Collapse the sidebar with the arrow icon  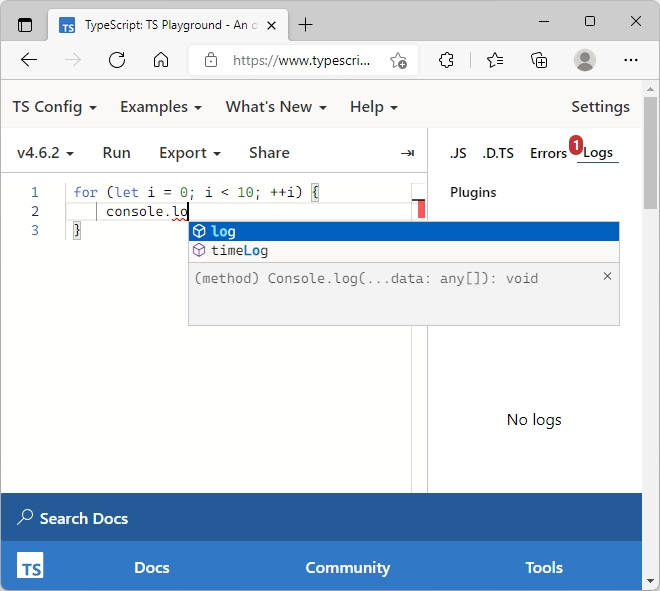407,153
